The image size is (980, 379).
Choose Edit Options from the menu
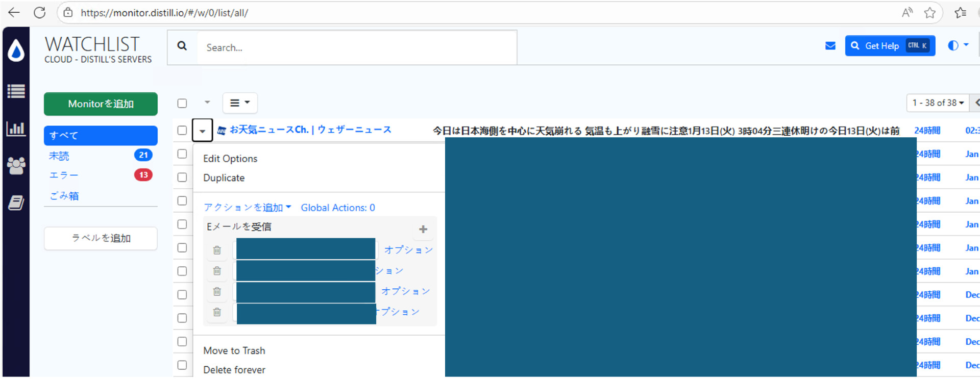point(230,159)
